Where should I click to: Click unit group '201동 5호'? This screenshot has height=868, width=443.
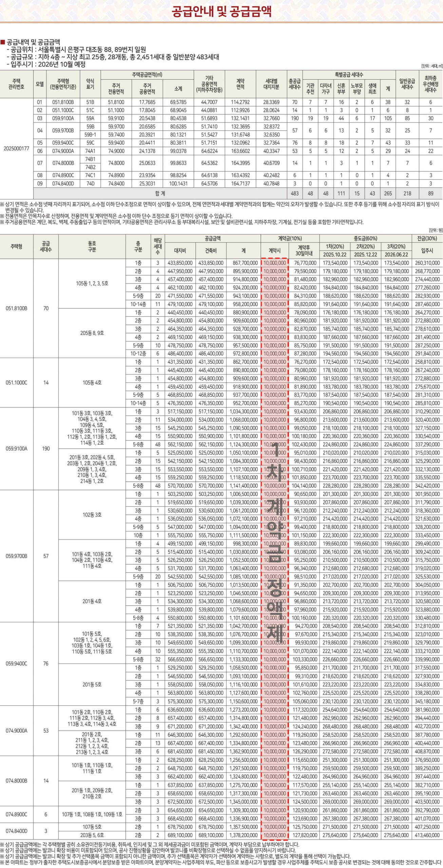92,685
